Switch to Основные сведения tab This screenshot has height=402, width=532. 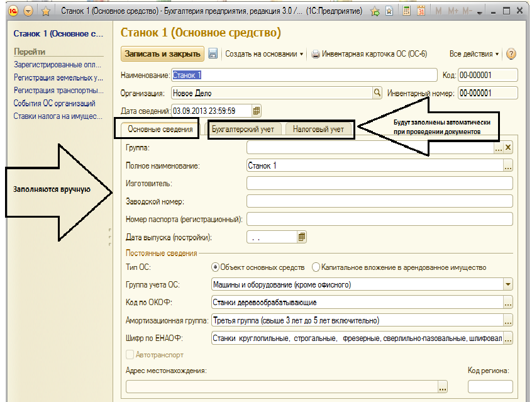point(160,130)
